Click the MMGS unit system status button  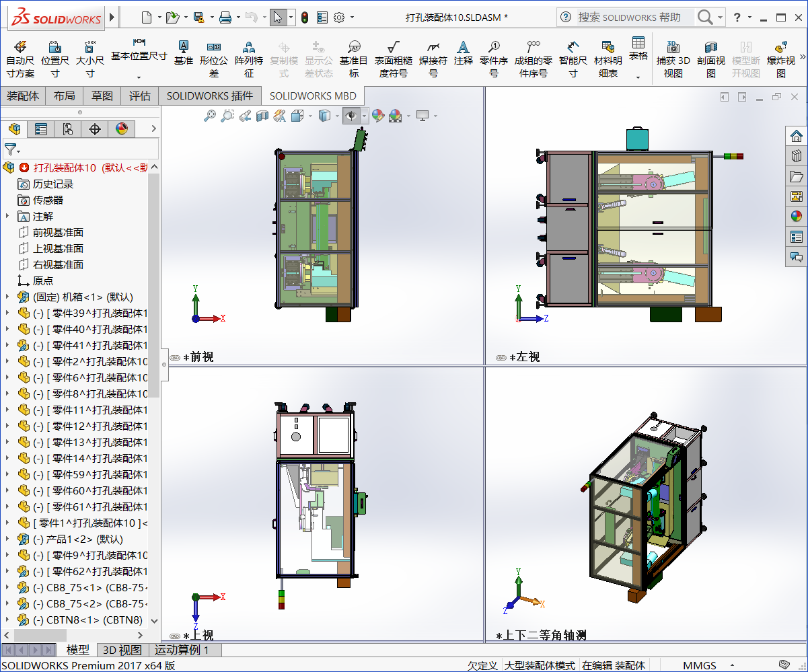(x=700, y=665)
